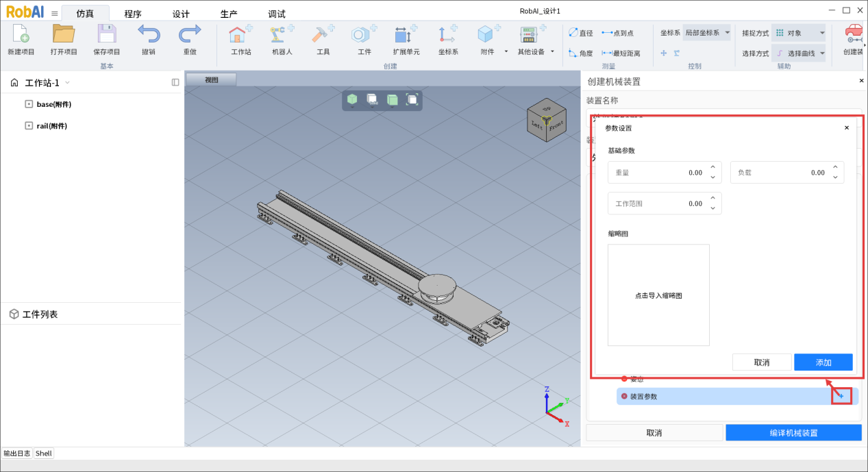Select base(附件) in the tree
This screenshot has width=868, height=472.
click(54, 104)
